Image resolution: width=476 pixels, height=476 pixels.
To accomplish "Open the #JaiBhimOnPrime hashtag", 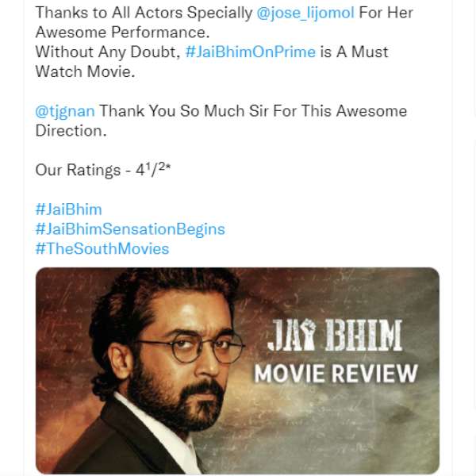I will pyautogui.click(x=251, y=52).
